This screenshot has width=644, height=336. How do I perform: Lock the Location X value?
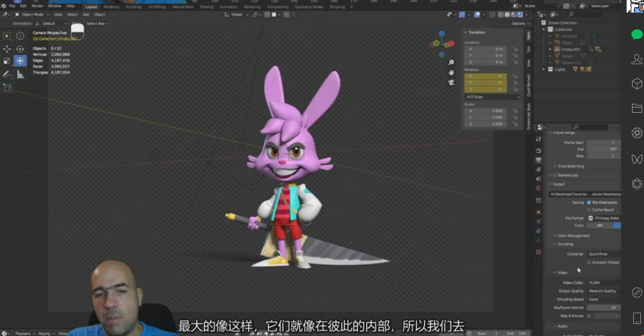click(515, 49)
